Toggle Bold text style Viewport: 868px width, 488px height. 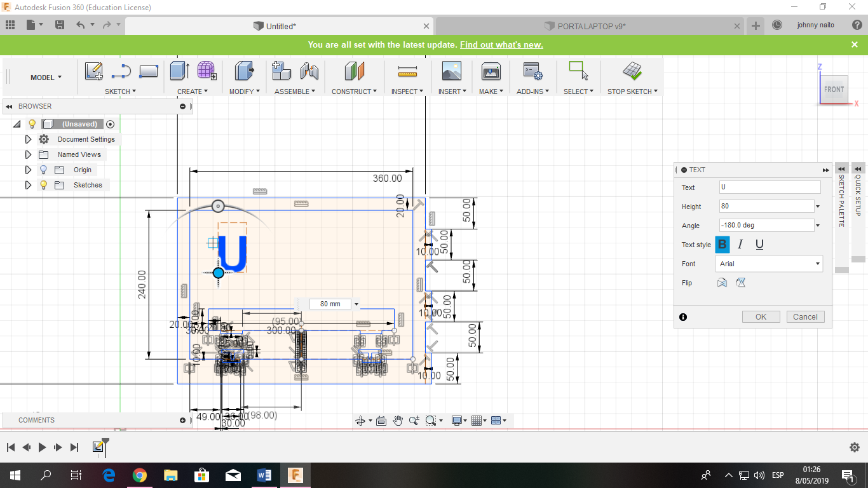(722, 245)
